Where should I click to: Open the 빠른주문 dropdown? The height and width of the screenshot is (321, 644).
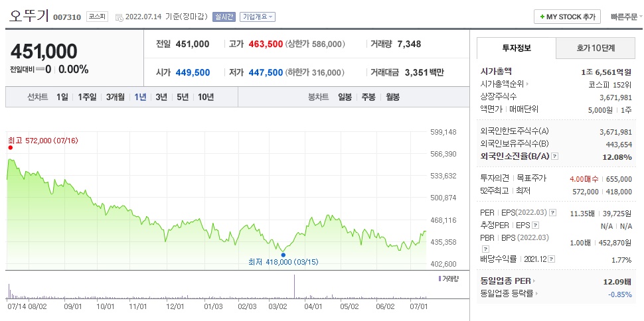[x=627, y=17]
